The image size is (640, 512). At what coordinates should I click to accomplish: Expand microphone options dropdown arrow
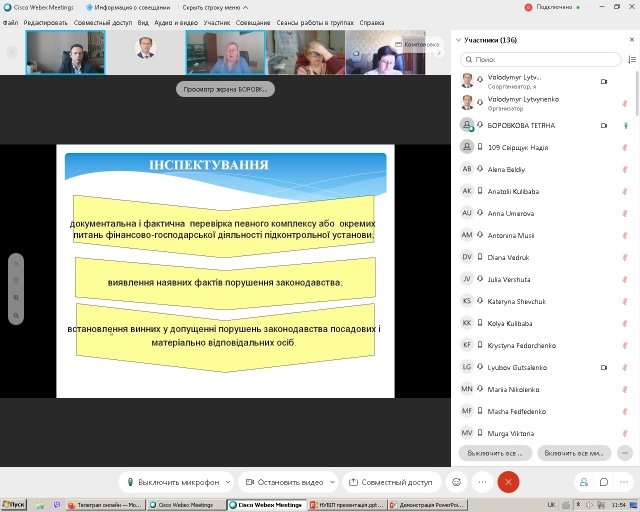coord(228,482)
